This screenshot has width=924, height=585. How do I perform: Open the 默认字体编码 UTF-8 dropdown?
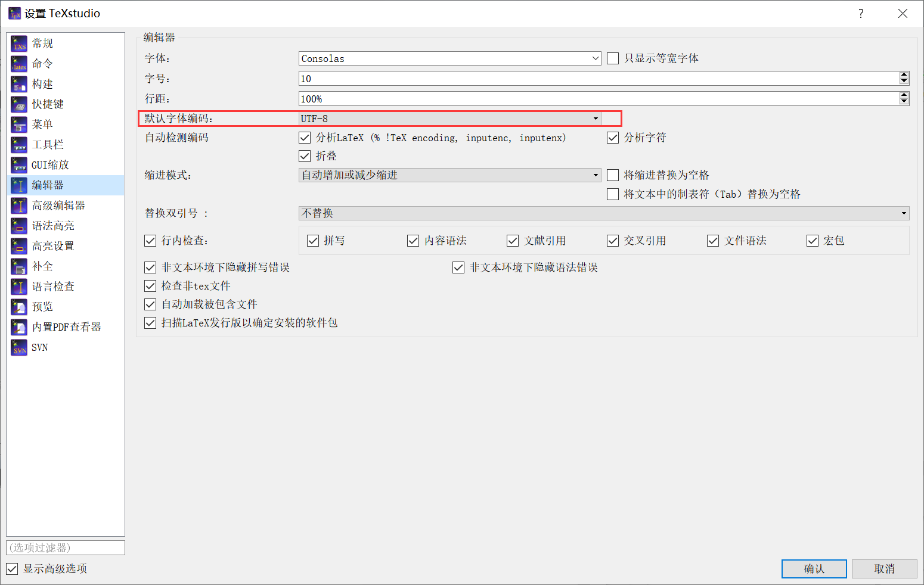tap(450, 119)
